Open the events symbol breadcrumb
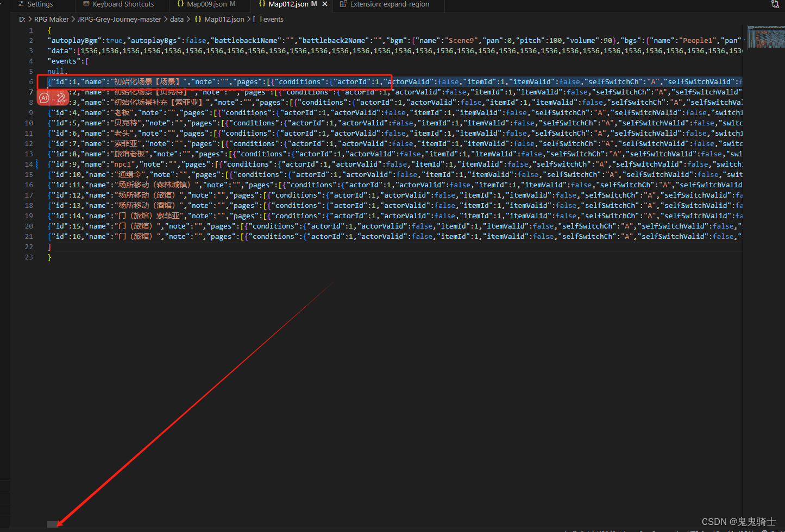 click(273, 20)
